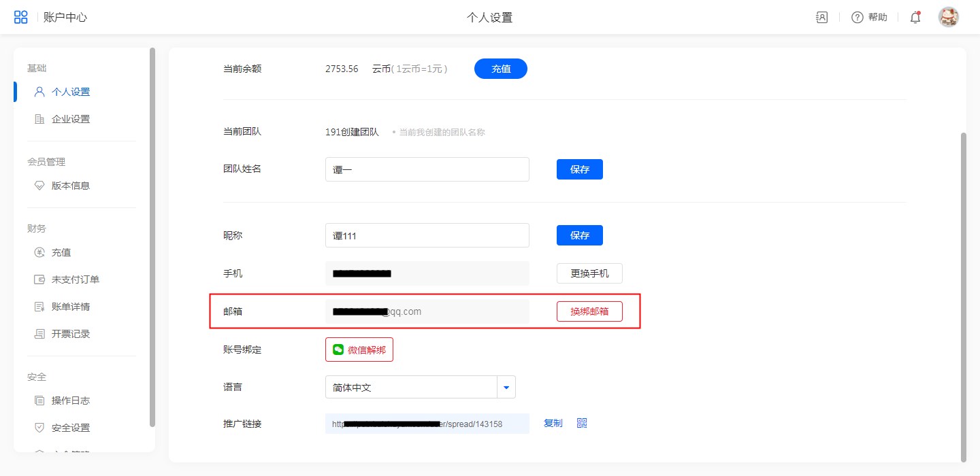This screenshot has width=980, height=476.
Task: Click the blue 充值 recharge button
Action: [x=500, y=69]
